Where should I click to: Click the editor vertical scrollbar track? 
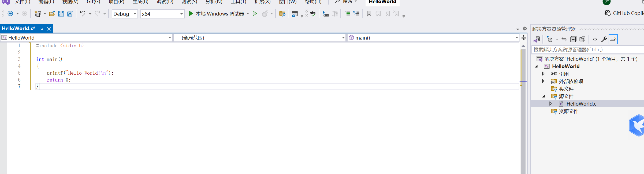523,128
